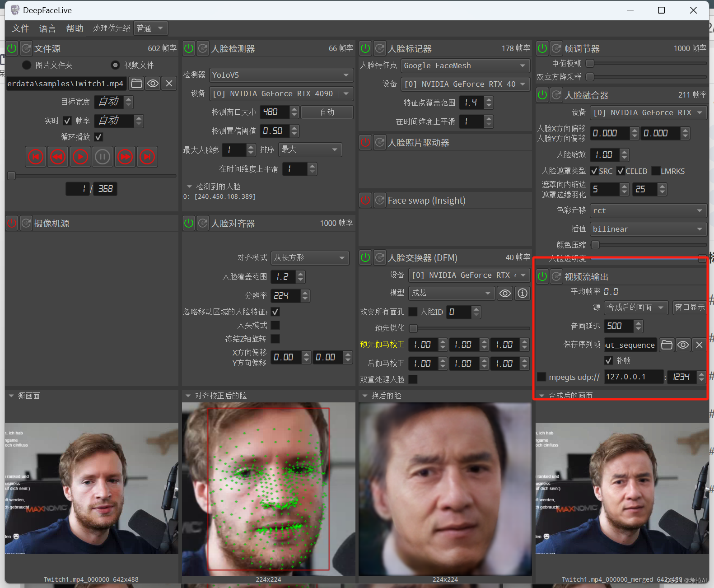Toggle power of 帧调节器 module
This screenshot has height=588, width=714.
542,48
